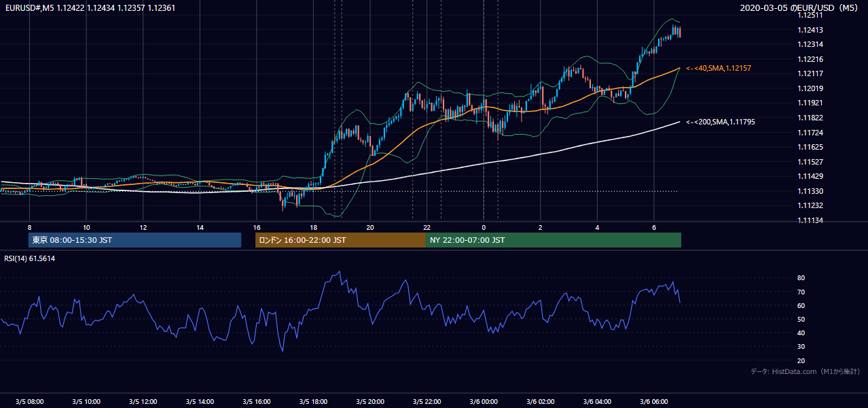Click the 3/5 08:00 time axis label
Viewport: 868px width, 408px height.
point(30,401)
